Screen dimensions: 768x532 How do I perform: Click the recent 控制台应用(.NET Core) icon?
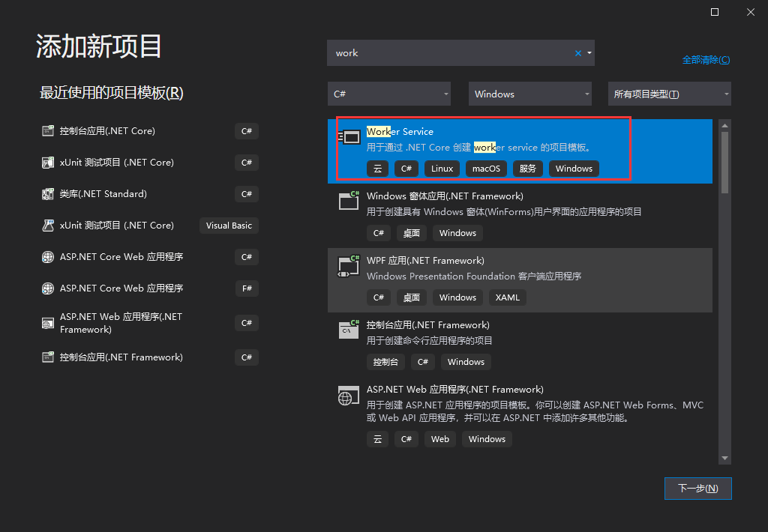click(48, 130)
